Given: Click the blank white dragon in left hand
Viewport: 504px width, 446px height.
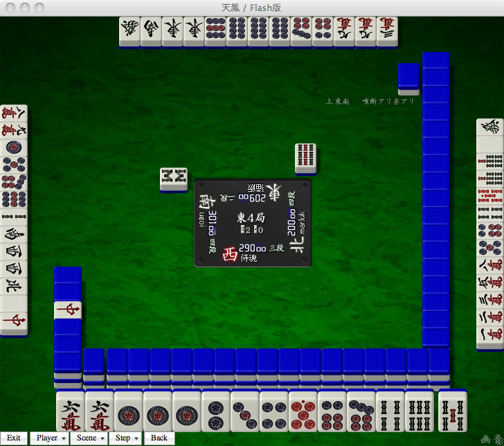Looking at the screenshot, I should tap(14, 304).
